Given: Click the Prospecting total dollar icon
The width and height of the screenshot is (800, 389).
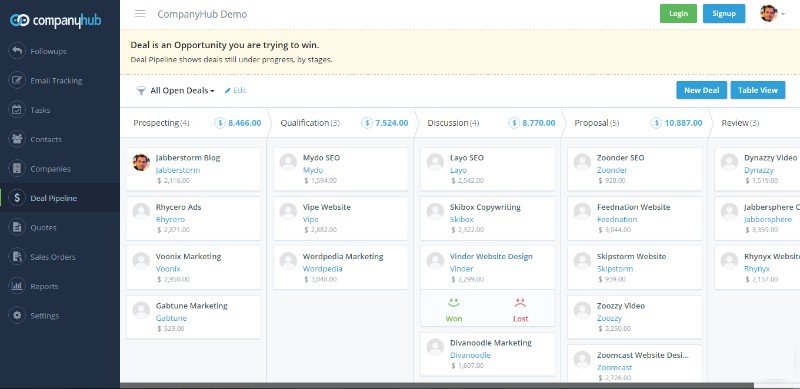Looking at the screenshot, I should 219,123.
